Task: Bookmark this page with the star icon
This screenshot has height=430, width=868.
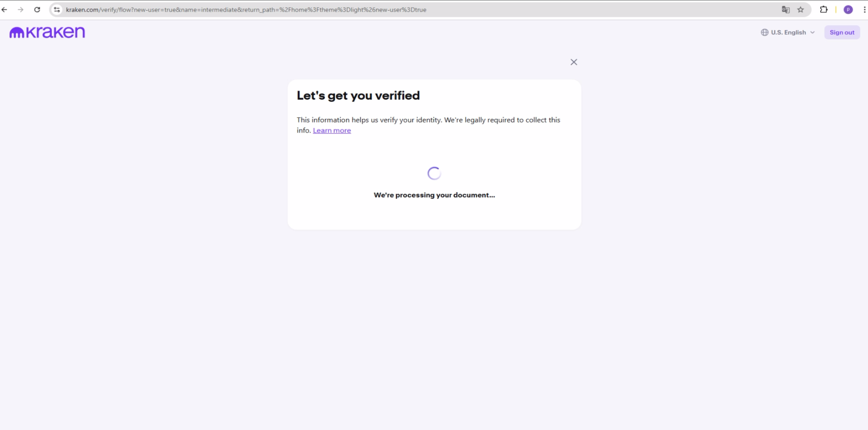Action: (x=800, y=10)
